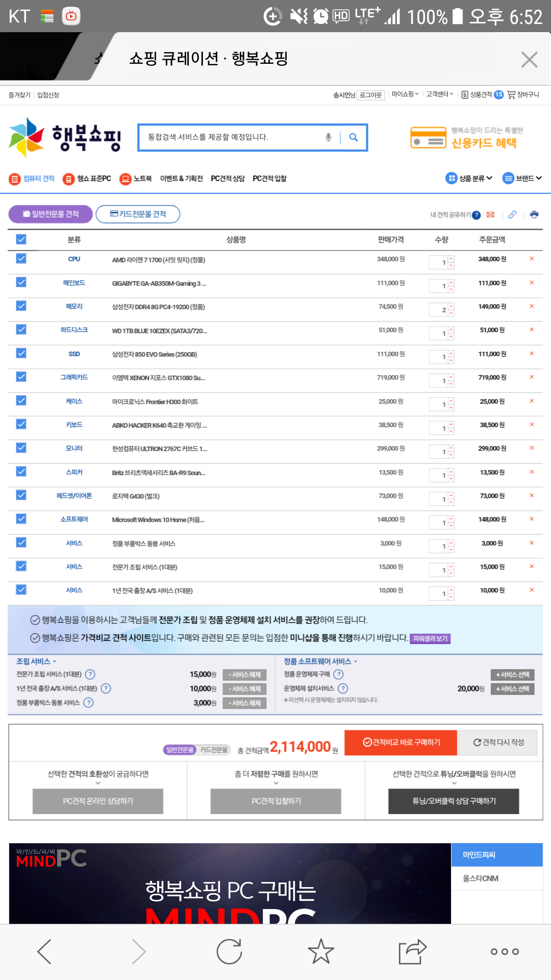This screenshot has width=551, height=980.
Task: Expand the 마이쇼핑 dropdown
Action: 405,94
